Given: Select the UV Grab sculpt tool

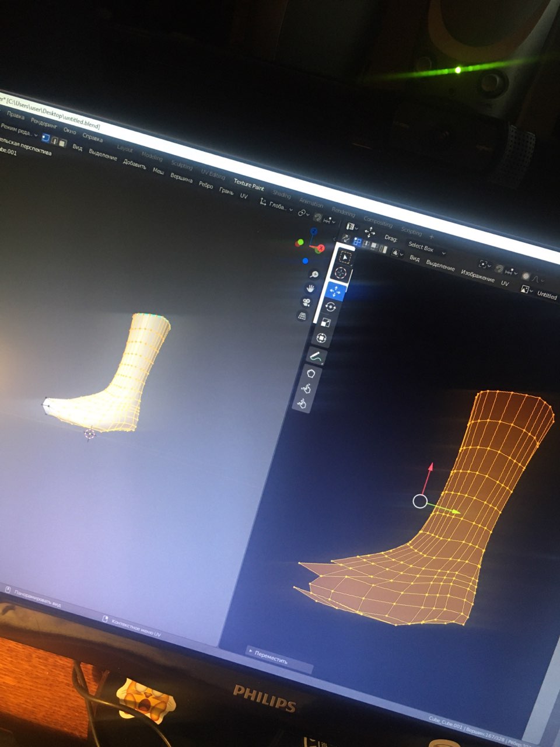Looking at the screenshot, I should click(311, 373).
